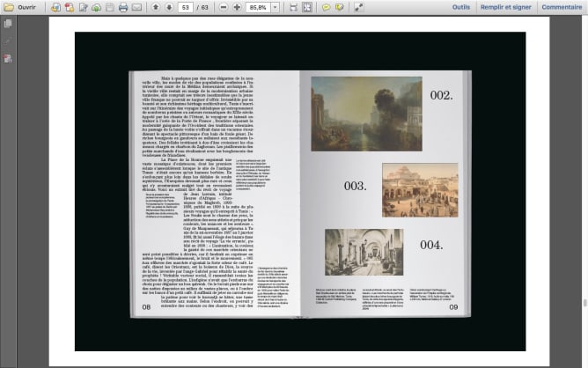Zoom out with the minus button
This screenshot has width=588, height=368.
pyautogui.click(x=224, y=7)
